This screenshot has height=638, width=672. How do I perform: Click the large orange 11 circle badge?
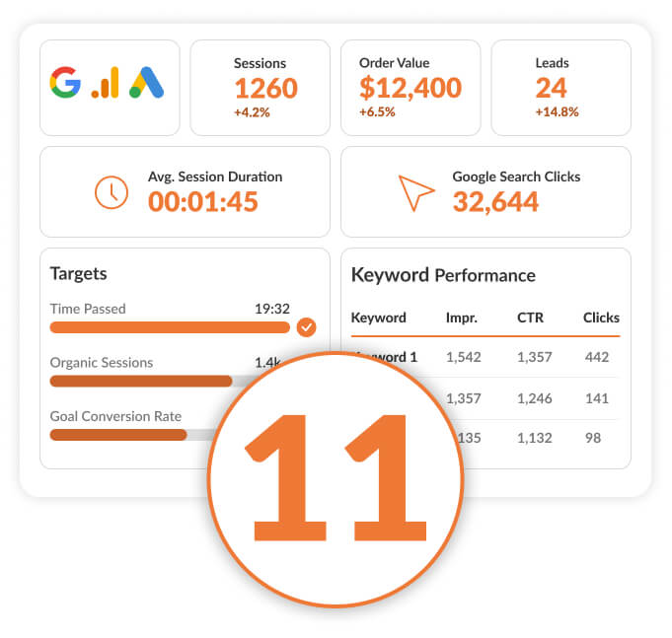coord(336,478)
